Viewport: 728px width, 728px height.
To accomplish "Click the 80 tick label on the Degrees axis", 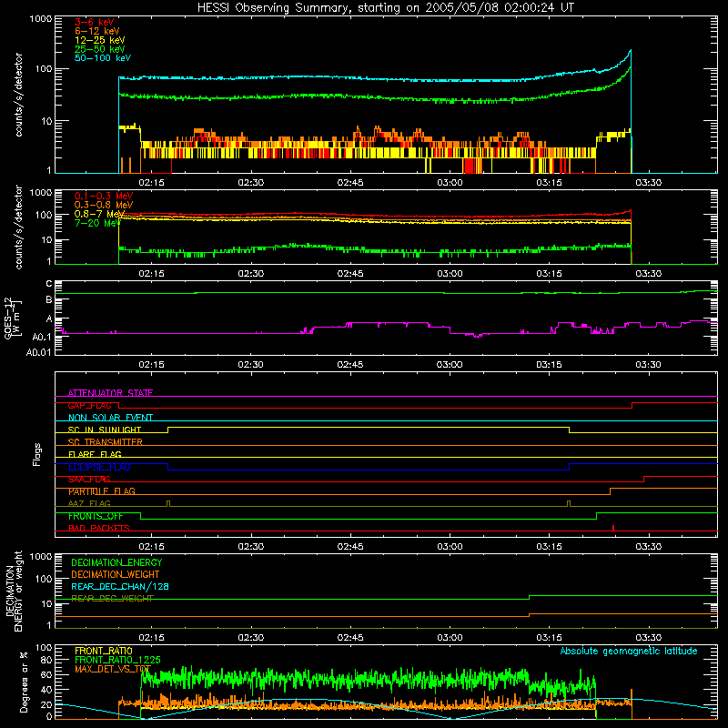I will tap(46, 660).
